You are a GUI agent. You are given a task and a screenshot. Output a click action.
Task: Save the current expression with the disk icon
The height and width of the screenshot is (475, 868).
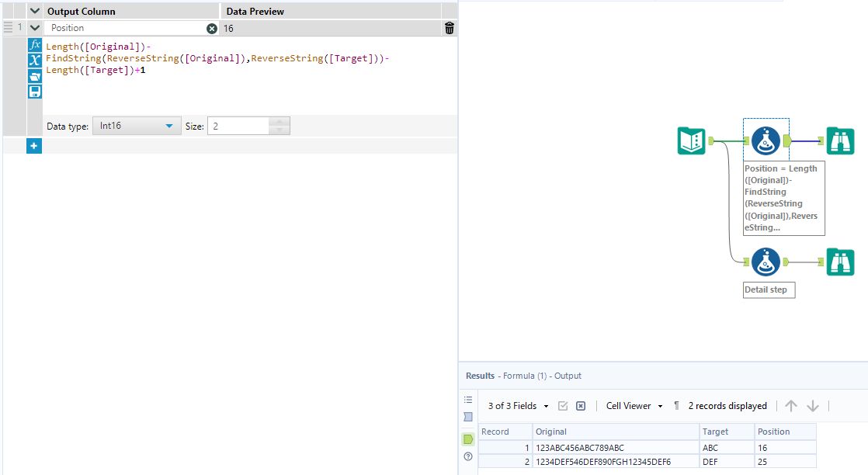[x=34, y=91]
